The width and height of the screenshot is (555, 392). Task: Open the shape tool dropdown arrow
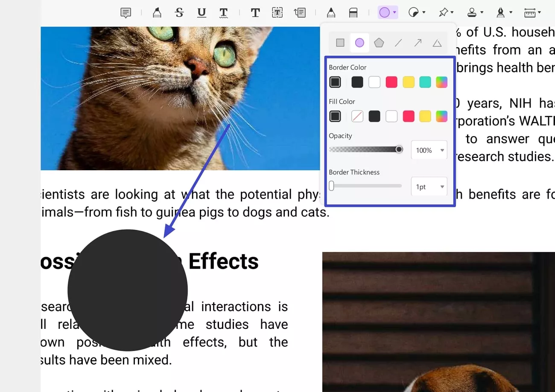(395, 13)
